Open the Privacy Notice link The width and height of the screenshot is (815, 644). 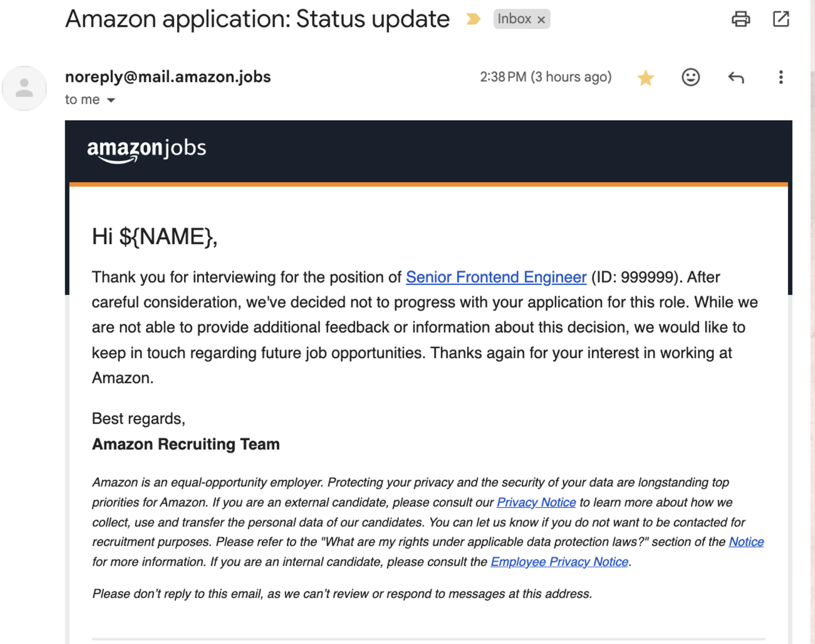coord(536,502)
